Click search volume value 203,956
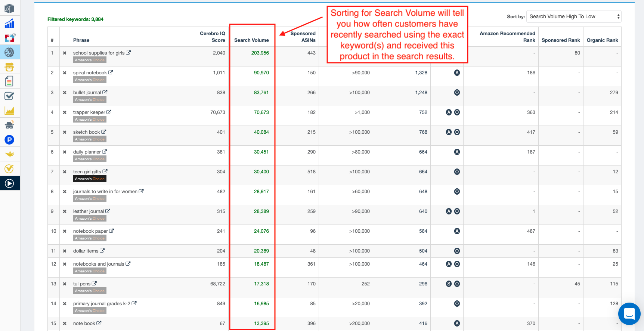 260,53
